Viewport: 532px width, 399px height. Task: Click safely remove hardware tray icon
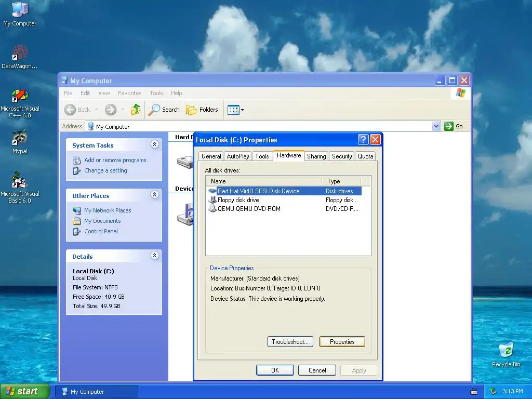[494, 391]
